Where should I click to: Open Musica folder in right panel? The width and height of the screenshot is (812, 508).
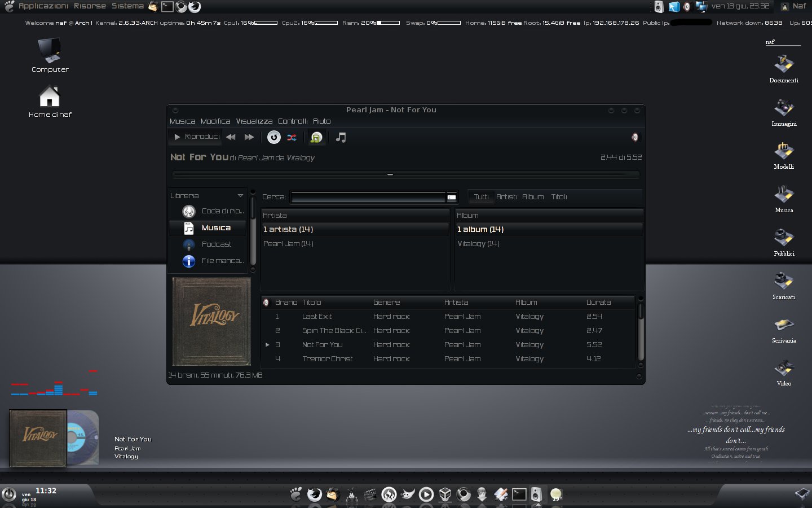784,198
